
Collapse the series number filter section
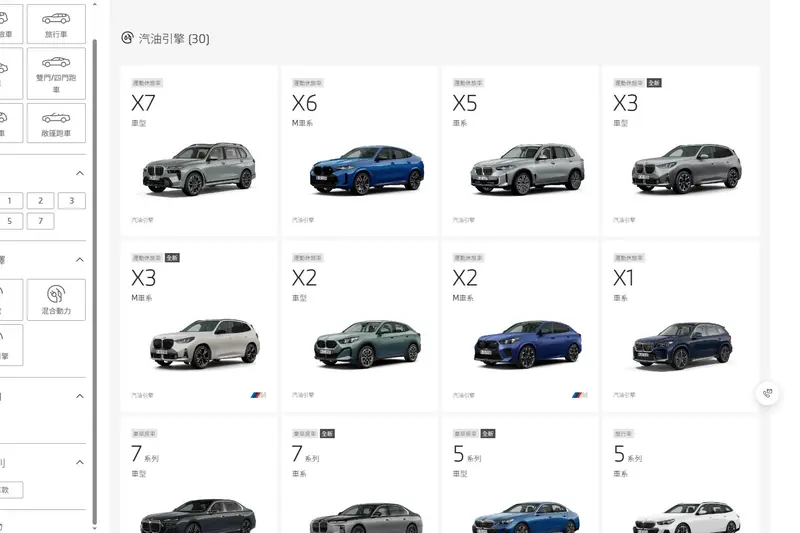[80, 173]
